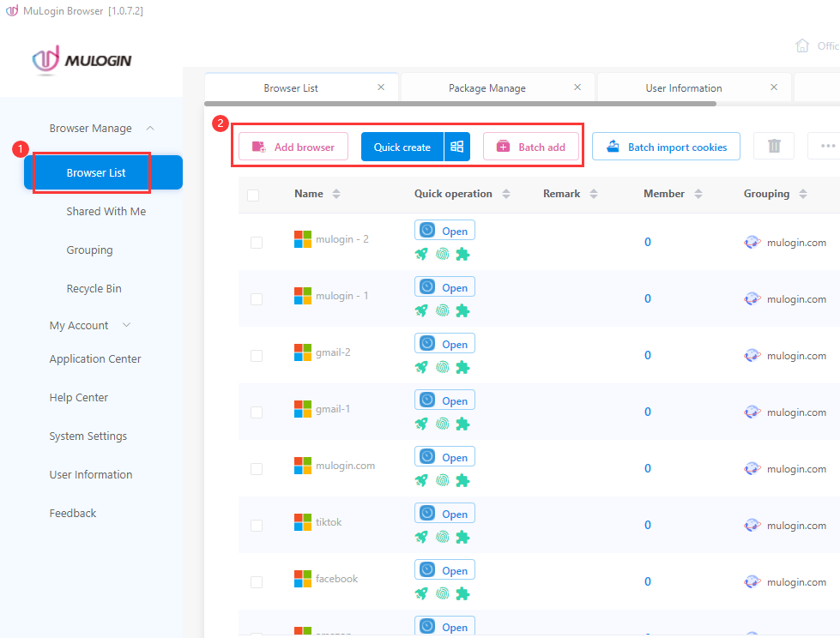
Task: Click rocket icon in tiktok row
Action: (421, 537)
